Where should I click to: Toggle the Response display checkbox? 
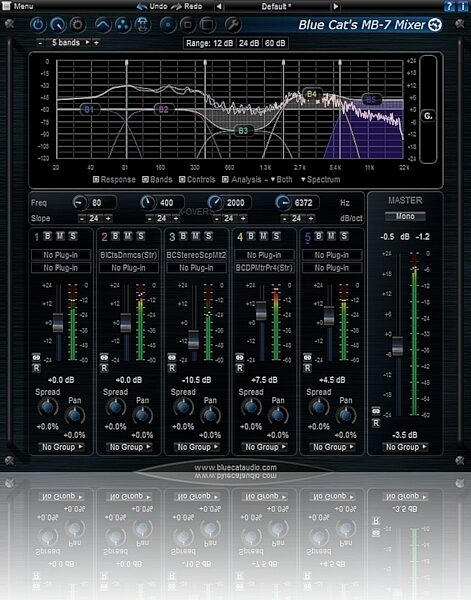pyautogui.click(x=96, y=179)
